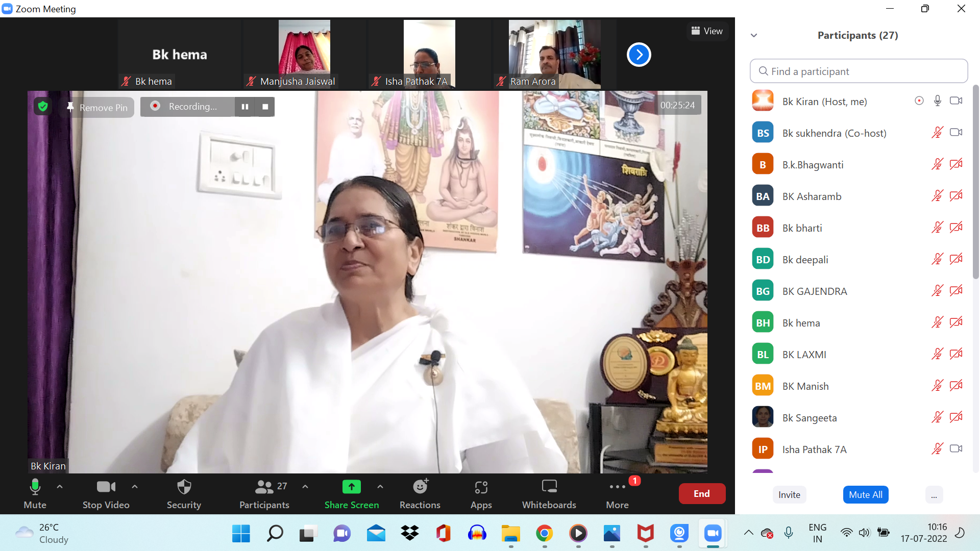Click the Find a participant search field
Viewport: 980px width, 551px height.
click(x=859, y=71)
